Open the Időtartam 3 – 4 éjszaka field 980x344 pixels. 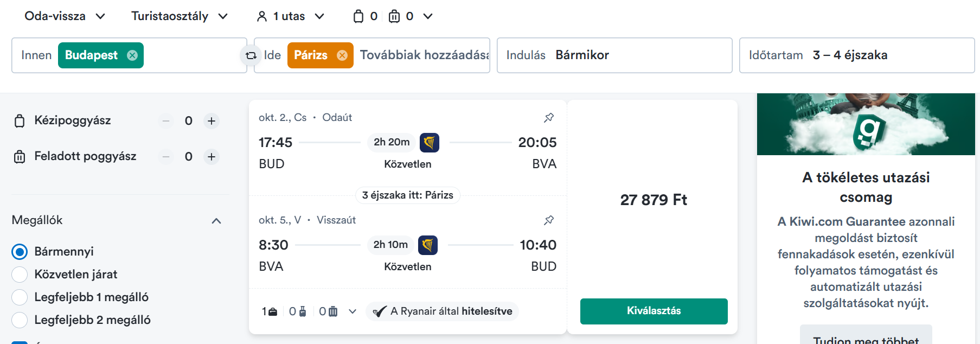pos(857,55)
